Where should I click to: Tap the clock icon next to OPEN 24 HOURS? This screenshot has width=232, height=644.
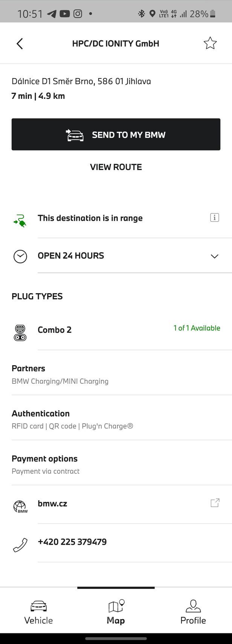click(20, 256)
